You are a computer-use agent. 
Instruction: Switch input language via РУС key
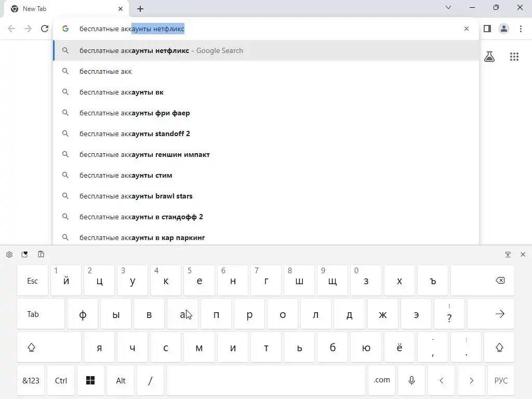click(501, 381)
